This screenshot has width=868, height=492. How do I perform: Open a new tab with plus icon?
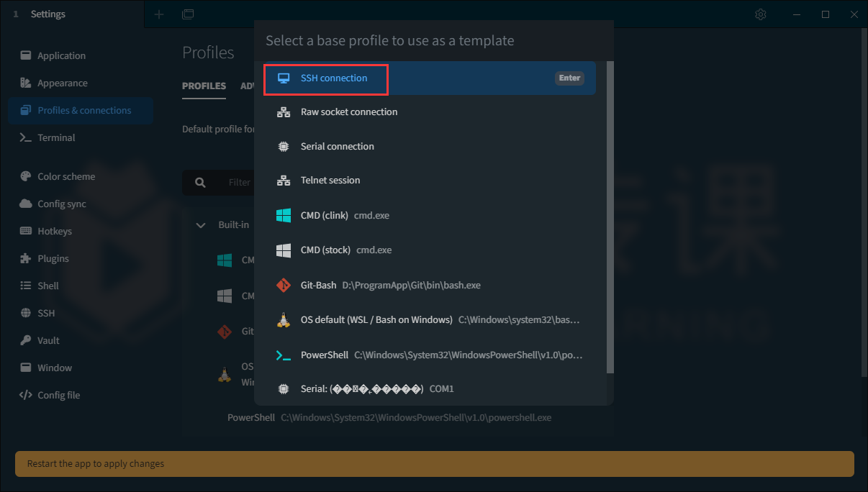pyautogui.click(x=159, y=14)
